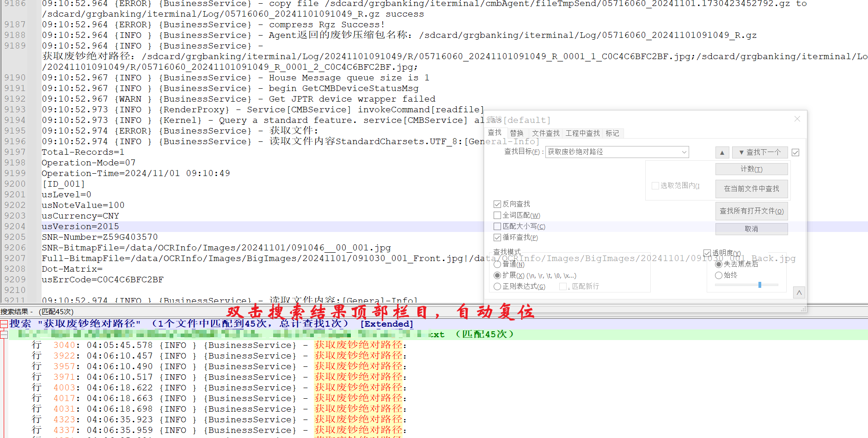The width and height of the screenshot is (868, 438).
Task: Click the Total-Records=1 line
Action: [x=83, y=152]
